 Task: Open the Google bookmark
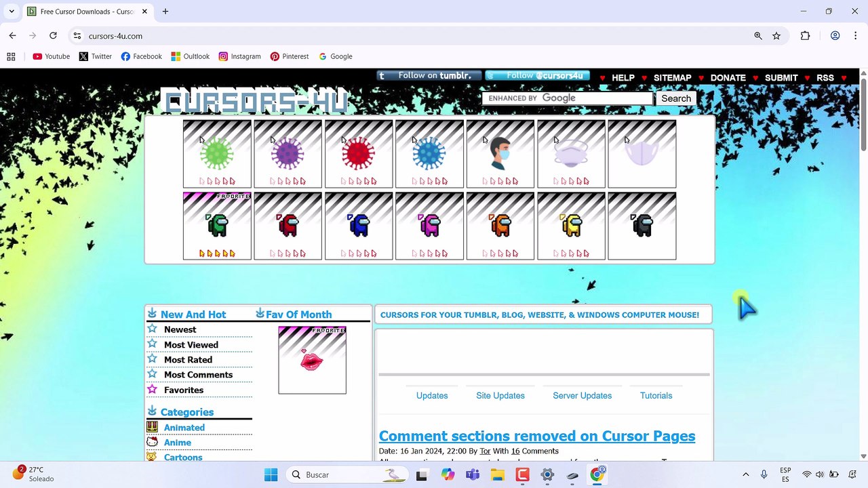pos(336,56)
